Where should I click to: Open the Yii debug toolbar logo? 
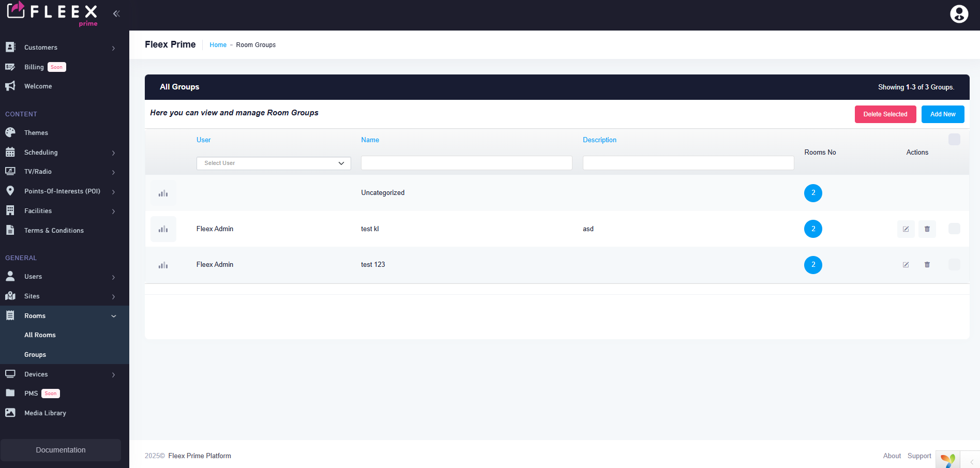[947, 459]
